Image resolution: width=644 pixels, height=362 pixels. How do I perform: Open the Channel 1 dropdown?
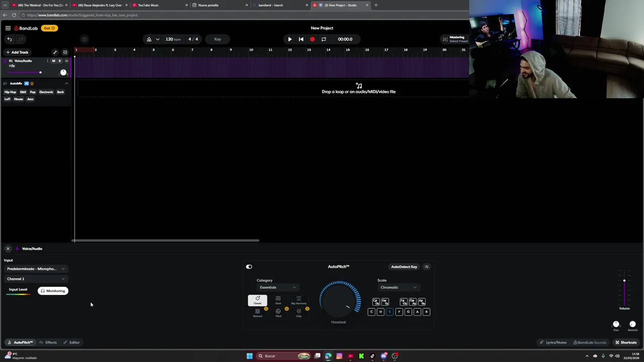point(36,279)
